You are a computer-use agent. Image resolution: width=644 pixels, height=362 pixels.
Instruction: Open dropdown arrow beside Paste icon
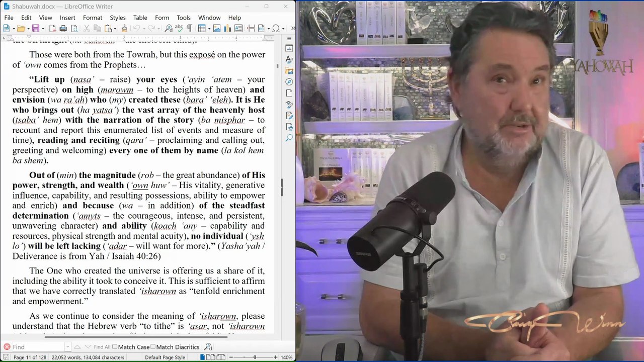pyautogui.click(x=115, y=29)
